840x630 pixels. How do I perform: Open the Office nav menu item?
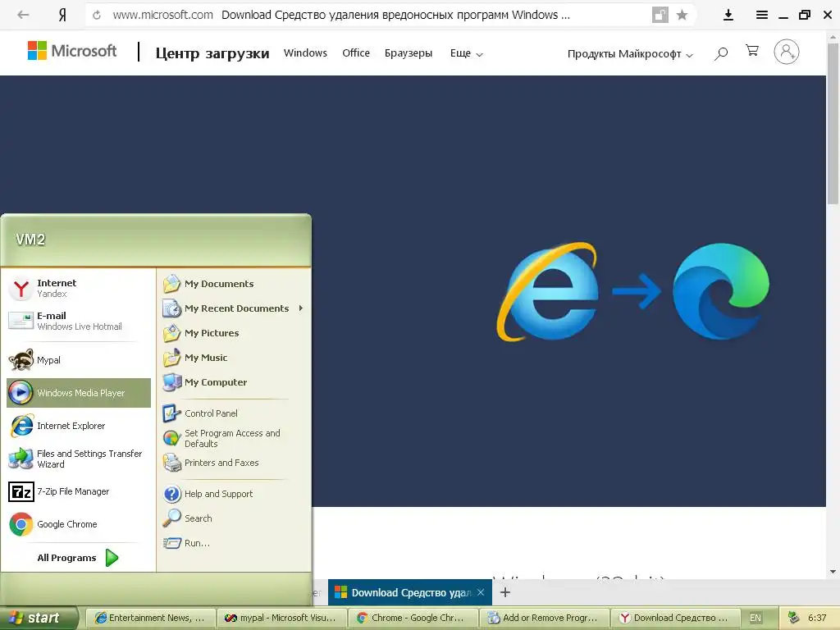point(356,53)
